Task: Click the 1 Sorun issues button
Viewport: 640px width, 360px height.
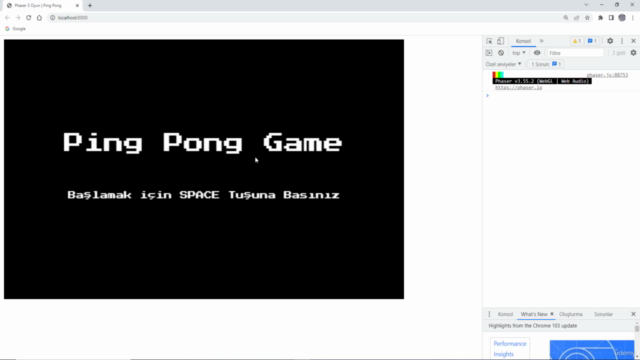Action: click(x=546, y=64)
